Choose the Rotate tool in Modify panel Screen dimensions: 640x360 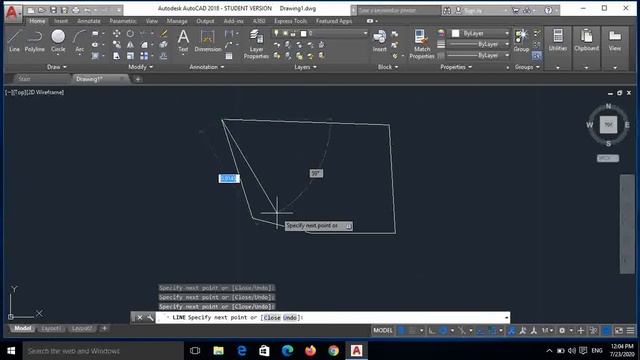pyautogui.click(x=130, y=33)
